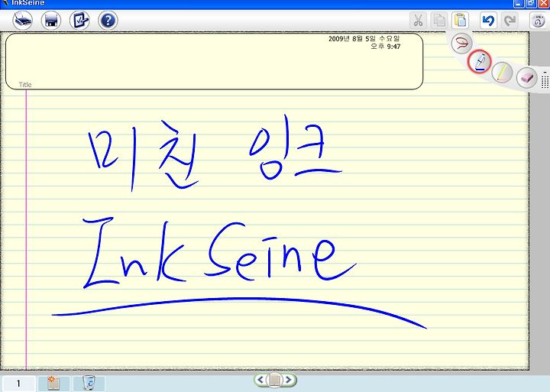Click the page icon between navigation arrows
550x392 pixels.
coord(275,379)
